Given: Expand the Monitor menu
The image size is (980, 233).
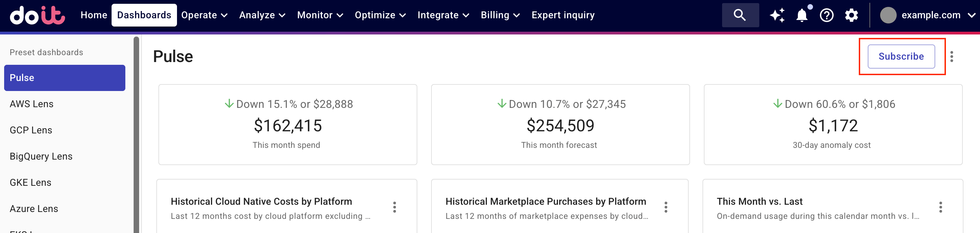Looking at the screenshot, I should [320, 15].
